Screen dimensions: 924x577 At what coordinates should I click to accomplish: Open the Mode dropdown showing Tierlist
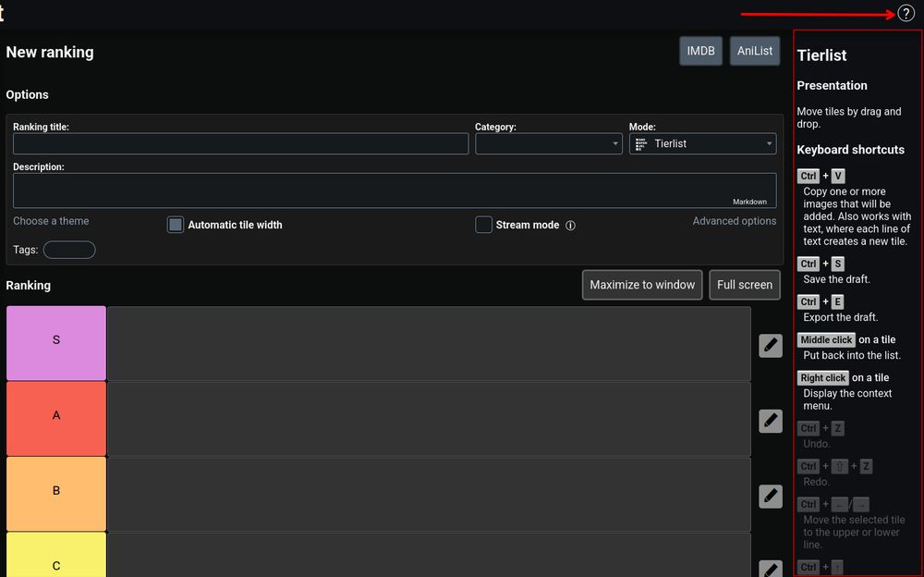[x=702, y=143]
